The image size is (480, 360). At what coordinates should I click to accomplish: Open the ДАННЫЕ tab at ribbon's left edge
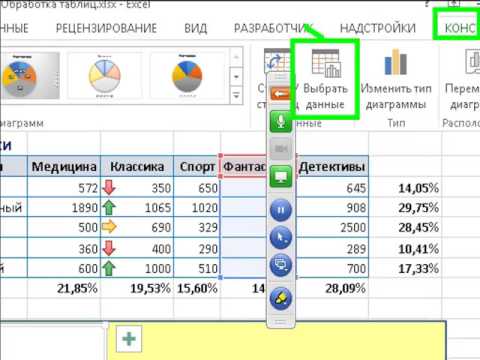click(14, 28)
